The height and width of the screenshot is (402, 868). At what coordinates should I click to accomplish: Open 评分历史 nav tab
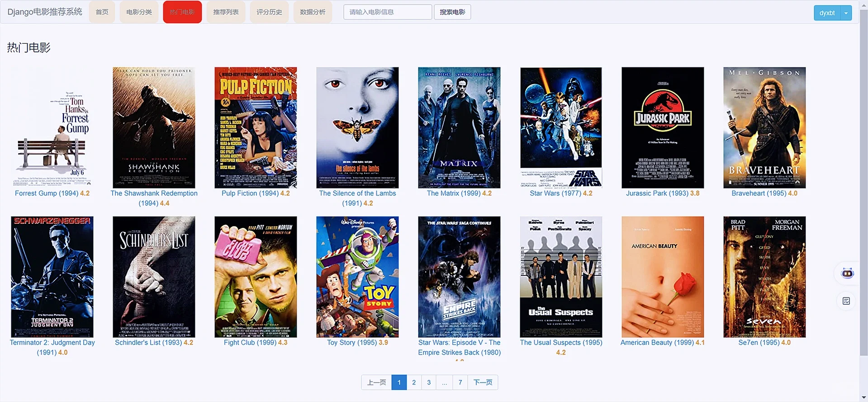tap(269, 12)
